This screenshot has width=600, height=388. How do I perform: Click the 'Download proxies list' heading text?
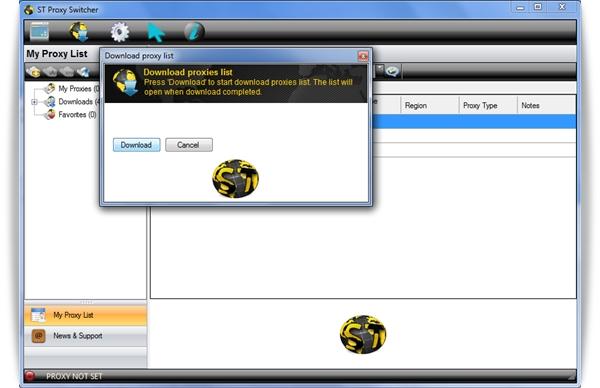point(188,72)
